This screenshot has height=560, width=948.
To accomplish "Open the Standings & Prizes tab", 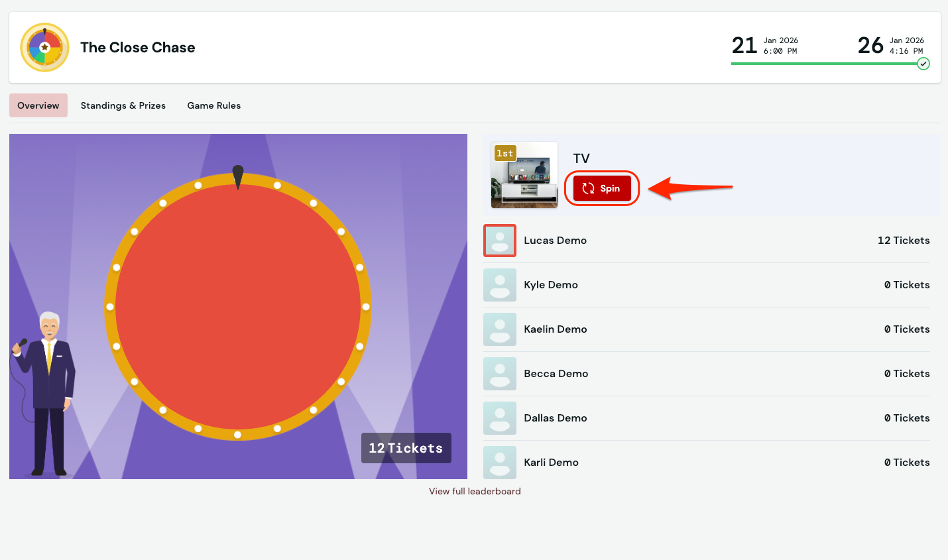I will point(123,105).
